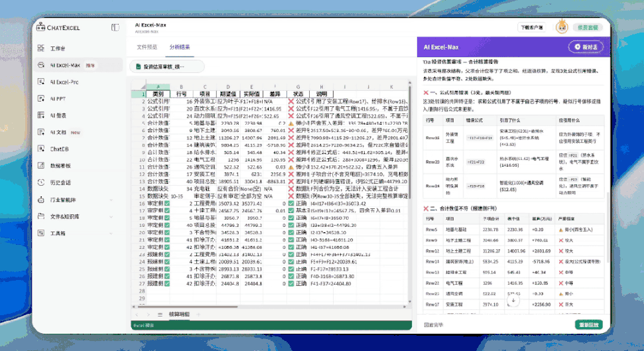
Task: Click the new badge beside AI 文档
Action: click(x=76, y=132)
